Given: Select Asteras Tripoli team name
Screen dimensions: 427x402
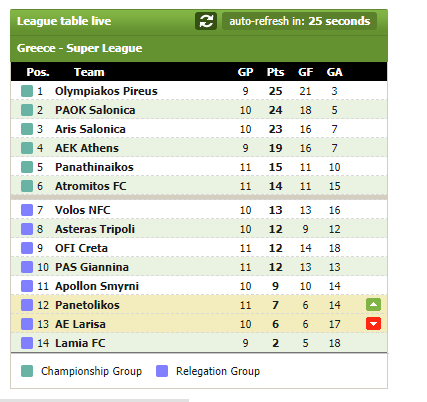Looking at the screenshot, I should (95, 229).
